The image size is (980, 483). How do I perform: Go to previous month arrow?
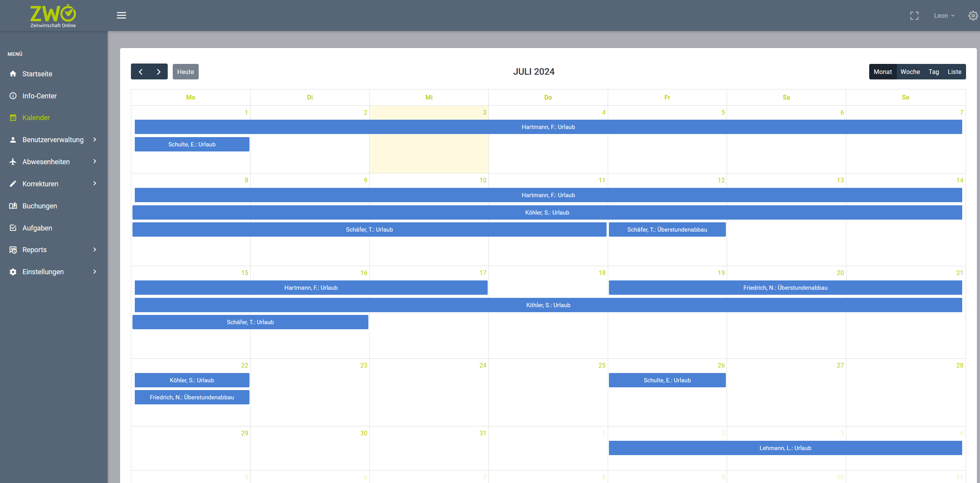pos(141,72)
